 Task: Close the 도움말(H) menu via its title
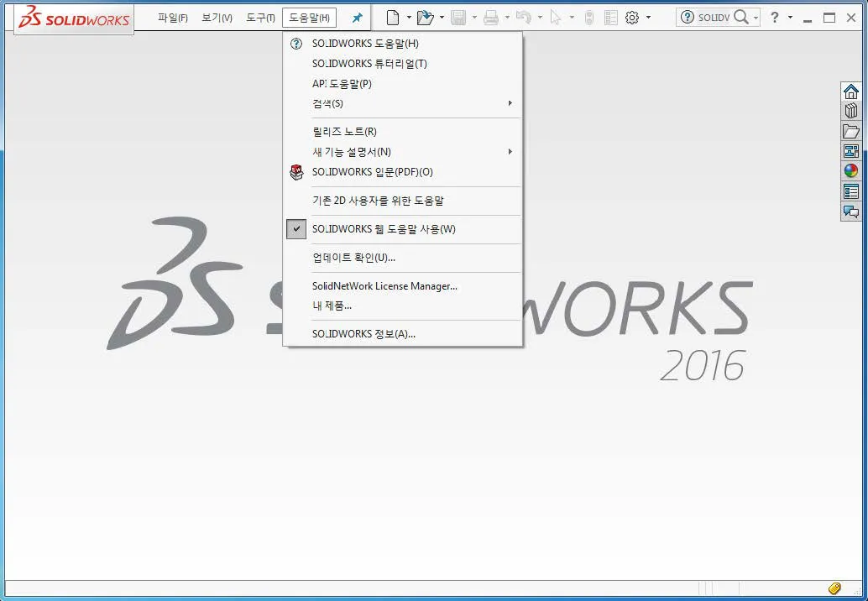click(310, 18)
